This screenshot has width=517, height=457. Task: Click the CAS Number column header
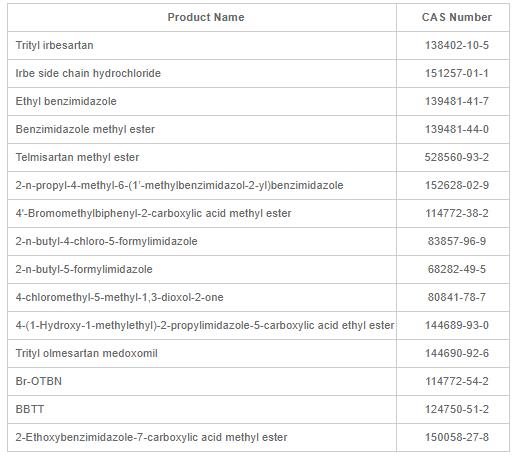[x=457, y=17]
